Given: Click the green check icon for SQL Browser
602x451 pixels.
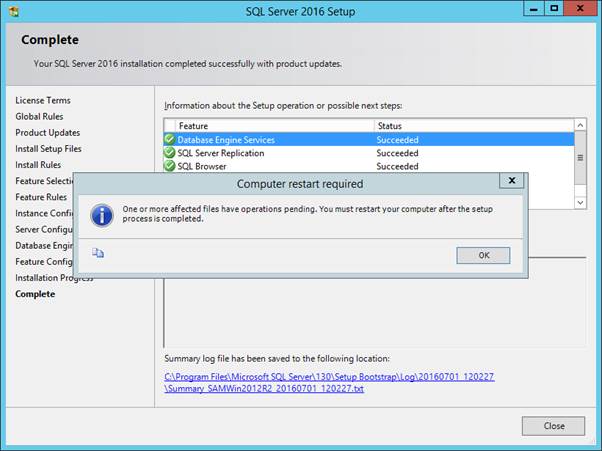Looking at the screenshot, I should click(x=169, y=166).
